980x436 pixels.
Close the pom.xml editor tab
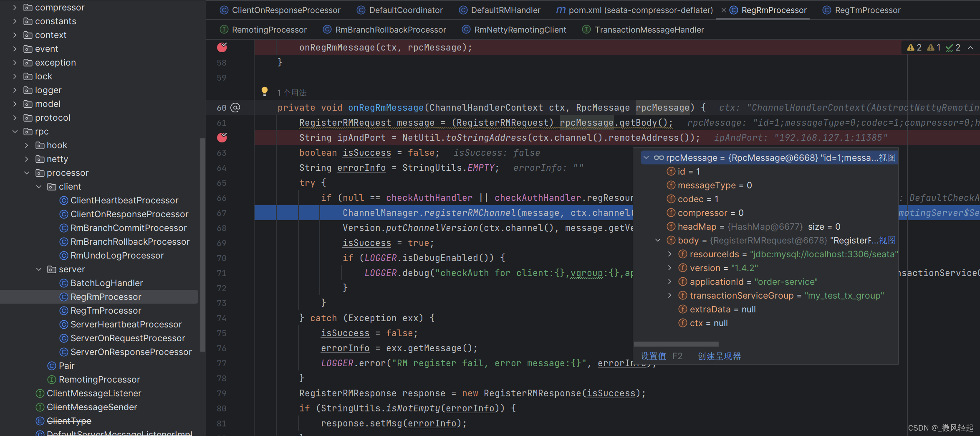(x=723, y=10)
